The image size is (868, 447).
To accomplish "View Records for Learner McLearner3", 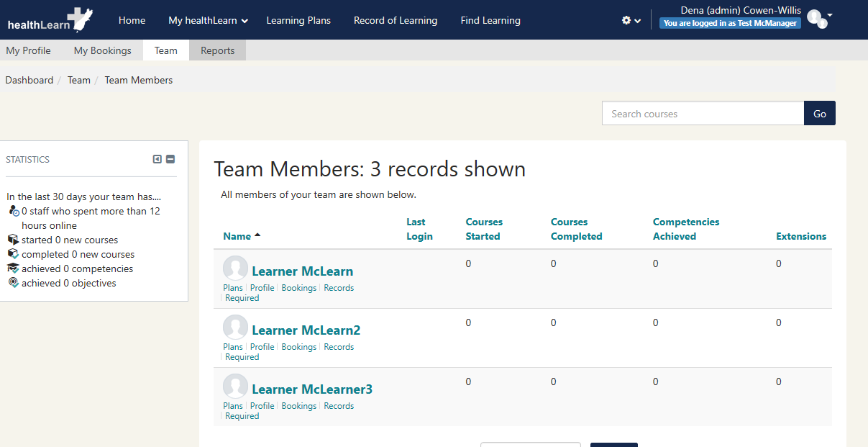I will tap(339, 406).
